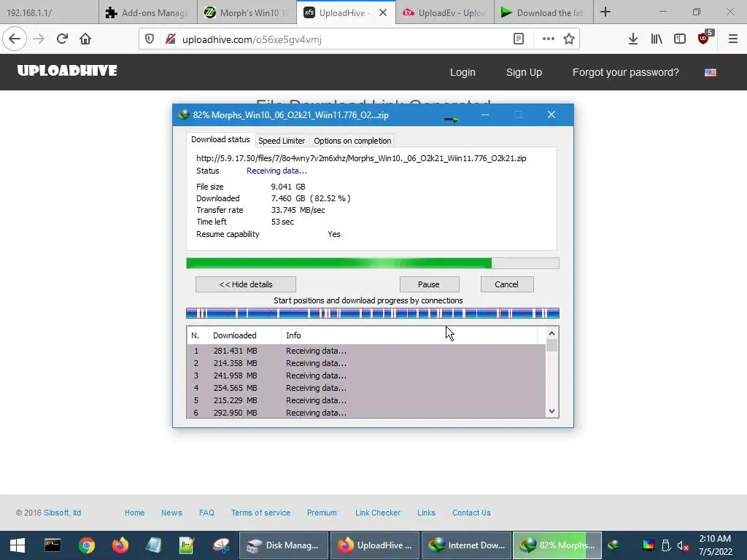The height and width of the screenshot is (560, 747).
Task: Open the Options on completion tab
Action: tap(352, 141)
